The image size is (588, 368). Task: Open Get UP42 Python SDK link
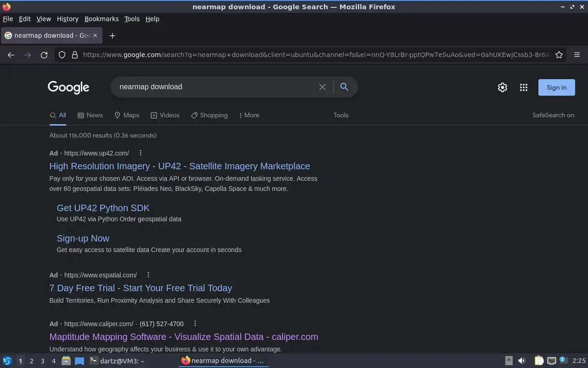103,208
